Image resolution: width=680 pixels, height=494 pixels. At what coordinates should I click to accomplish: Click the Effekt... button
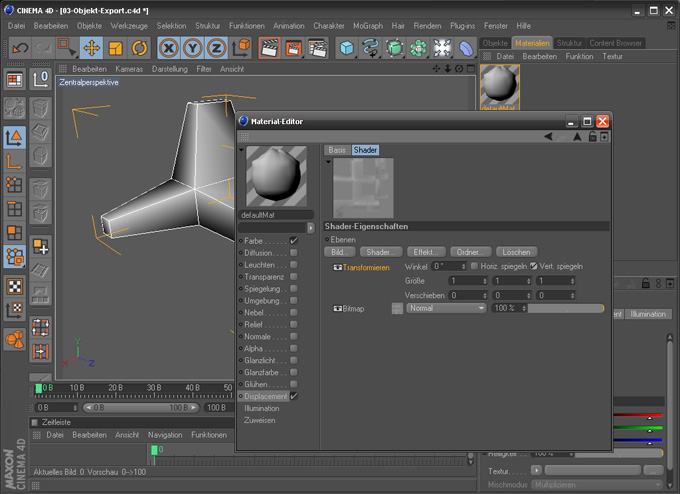click(425, 252)
